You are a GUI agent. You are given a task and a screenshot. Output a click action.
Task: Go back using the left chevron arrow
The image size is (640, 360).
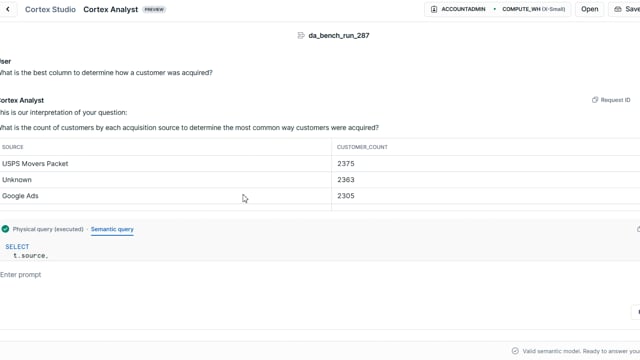(x=8, y=9)
